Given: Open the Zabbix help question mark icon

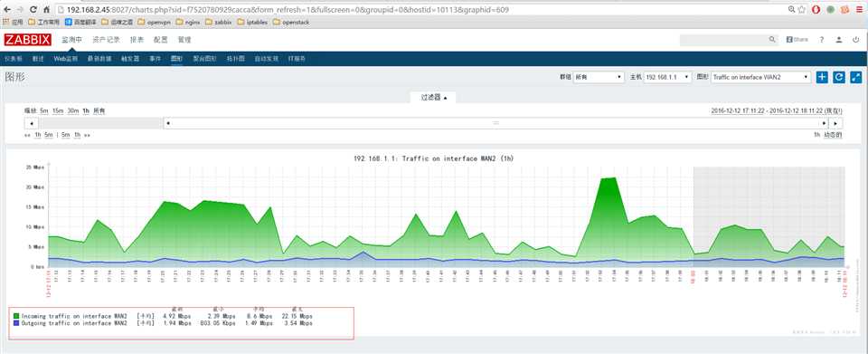Looking at the screenshot, I should [822, 40].
